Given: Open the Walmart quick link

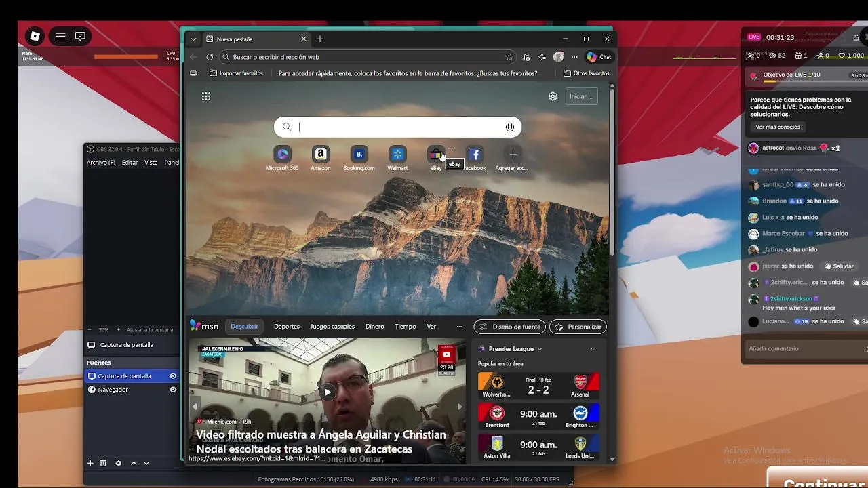Looking at the screenshot, I should pos(397,159).
